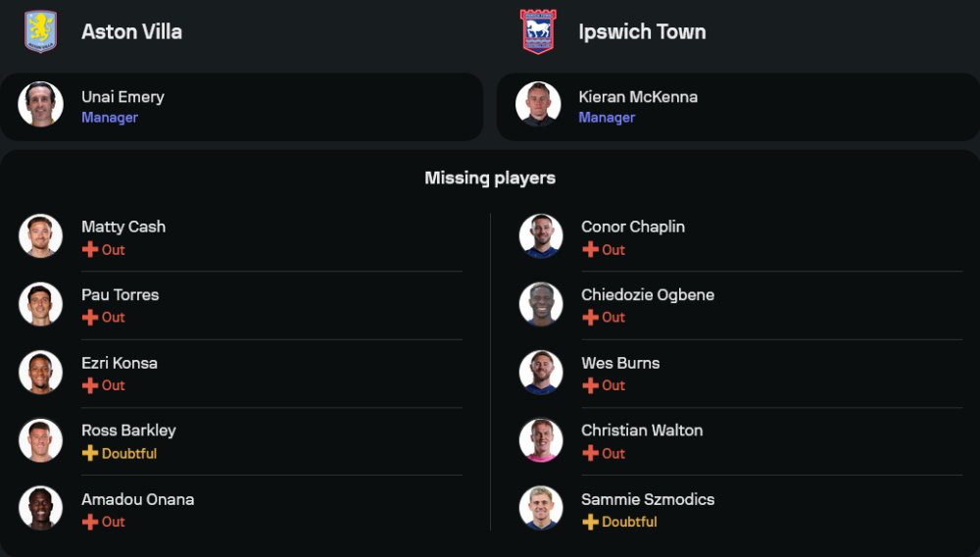The image size is (980, 557).
Task: Open Conor Chaplin's player entry
Action: coord(633,227)
